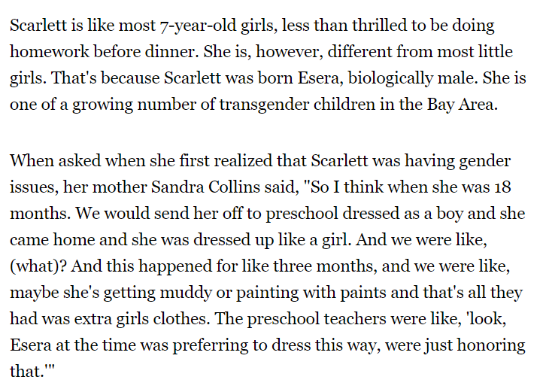Click the word "however"
The height and width of the screenshot is (392, 543).
tap(289, 52)
